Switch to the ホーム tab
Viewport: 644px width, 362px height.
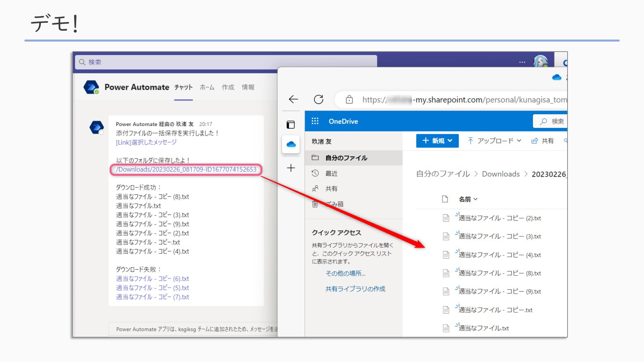(207, 87)
